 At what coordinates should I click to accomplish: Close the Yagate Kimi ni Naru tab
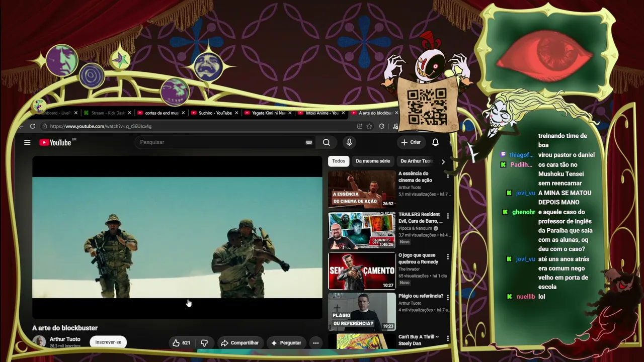(x=290, y=113)
